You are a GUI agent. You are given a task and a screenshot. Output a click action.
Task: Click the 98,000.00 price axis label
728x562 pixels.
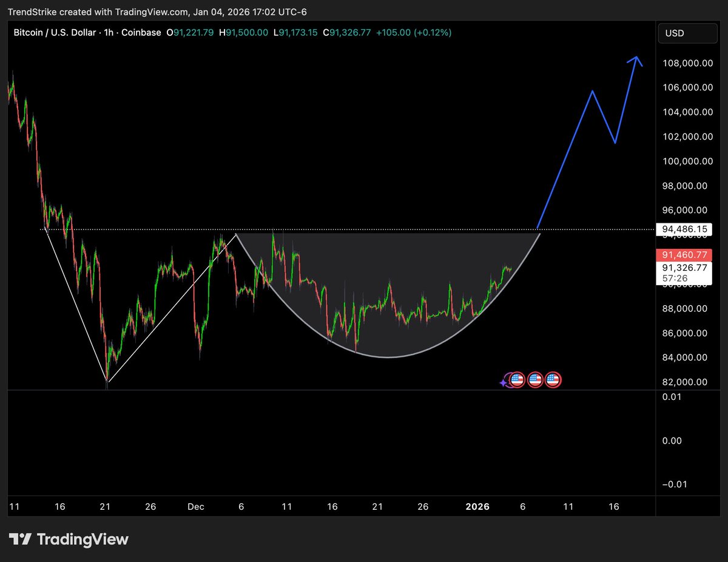(686, 186)
